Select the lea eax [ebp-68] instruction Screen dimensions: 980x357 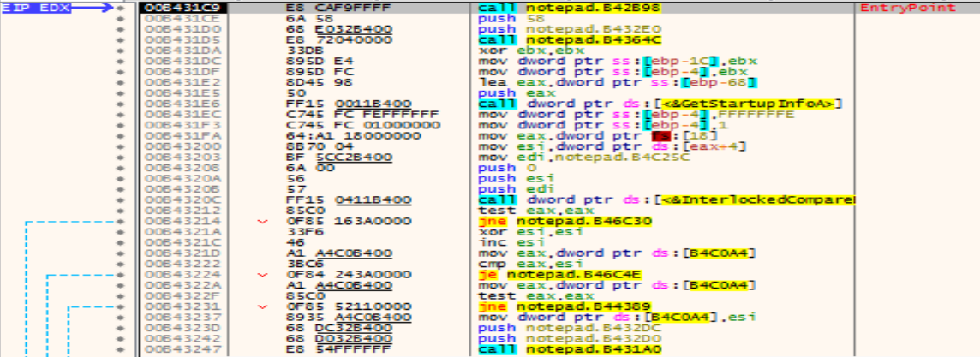click(618, 82)
